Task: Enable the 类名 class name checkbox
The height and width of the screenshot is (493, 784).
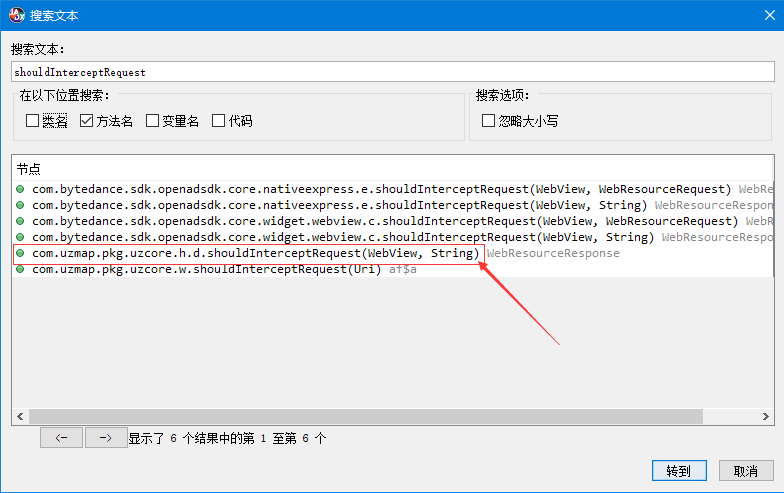Action: click(x=33, y=121)
